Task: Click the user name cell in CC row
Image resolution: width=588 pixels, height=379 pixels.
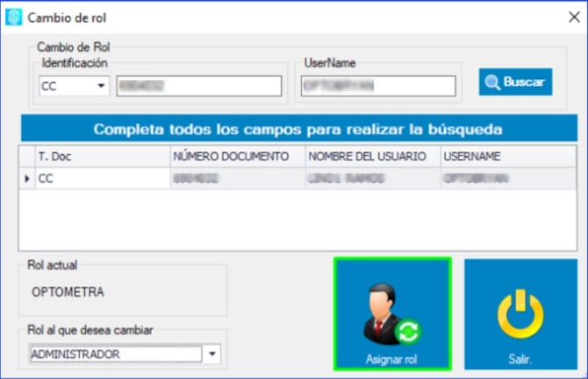Action: [373, 178]
